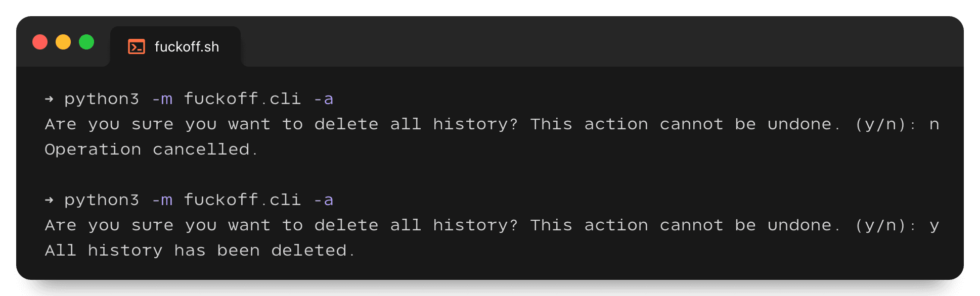Click the orange terminal icon in the tab

click(137, 47)
